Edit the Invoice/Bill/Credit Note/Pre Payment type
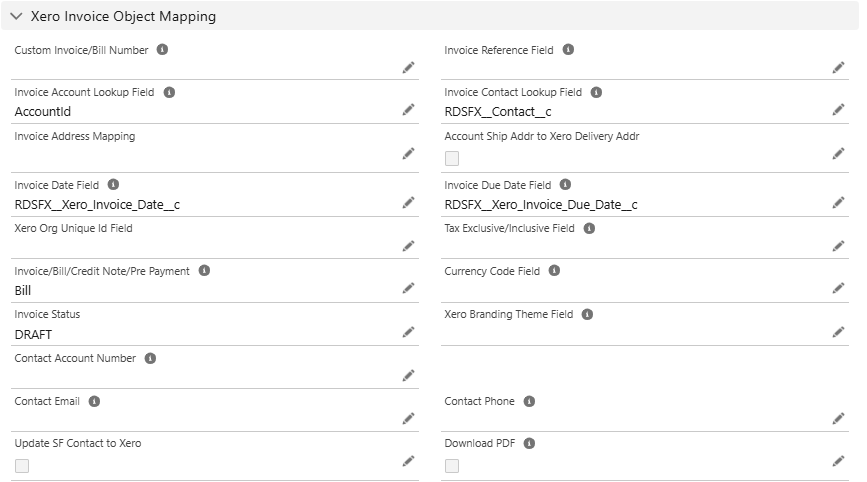 coord(408,288)
